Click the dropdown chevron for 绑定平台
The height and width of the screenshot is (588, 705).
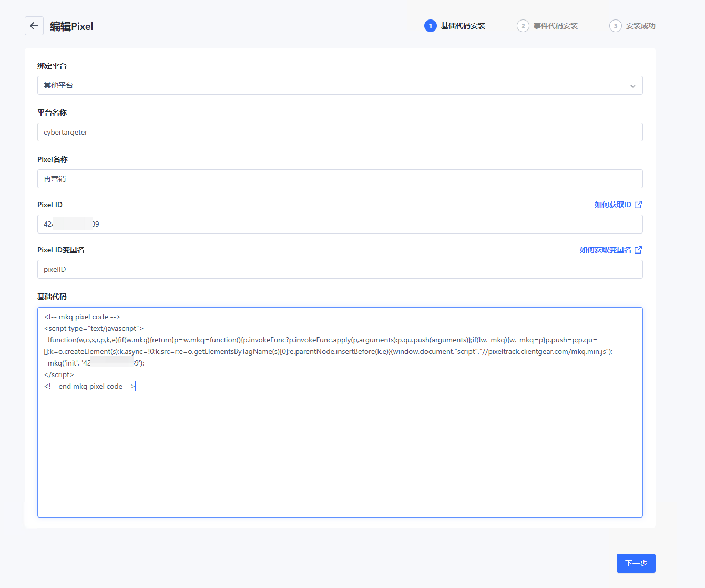click(x=633, y=86)
